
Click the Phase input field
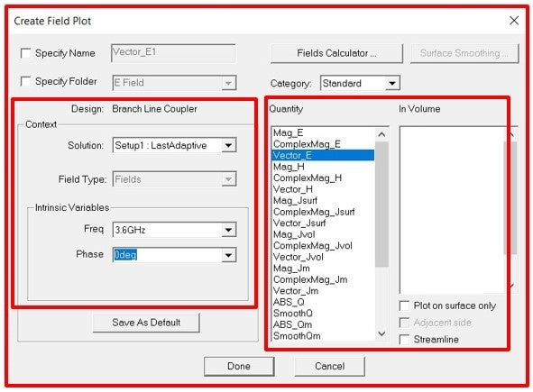(167, 255)
